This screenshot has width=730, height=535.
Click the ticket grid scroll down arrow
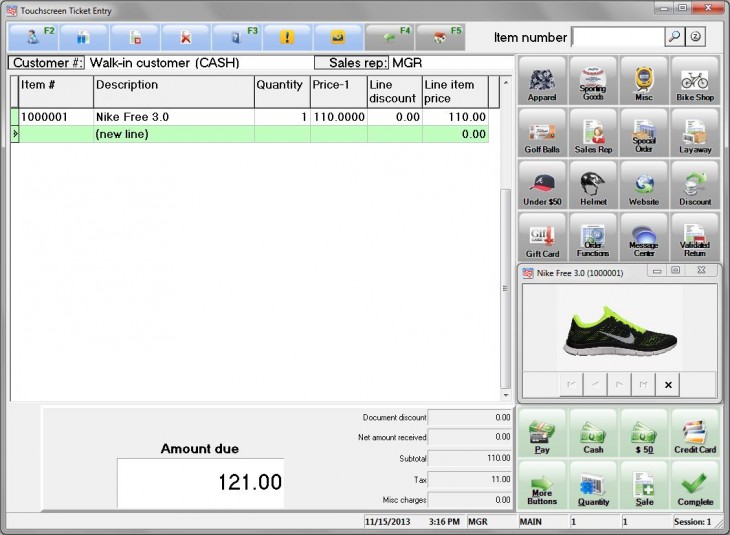point(506,395)
